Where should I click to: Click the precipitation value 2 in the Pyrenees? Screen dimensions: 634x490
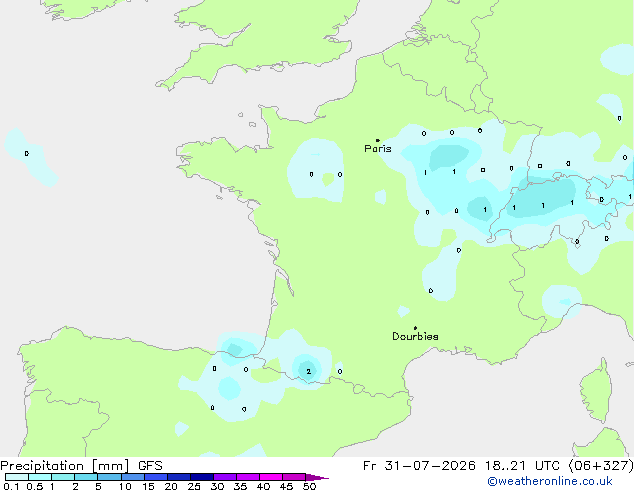click(x=309, y=371)
